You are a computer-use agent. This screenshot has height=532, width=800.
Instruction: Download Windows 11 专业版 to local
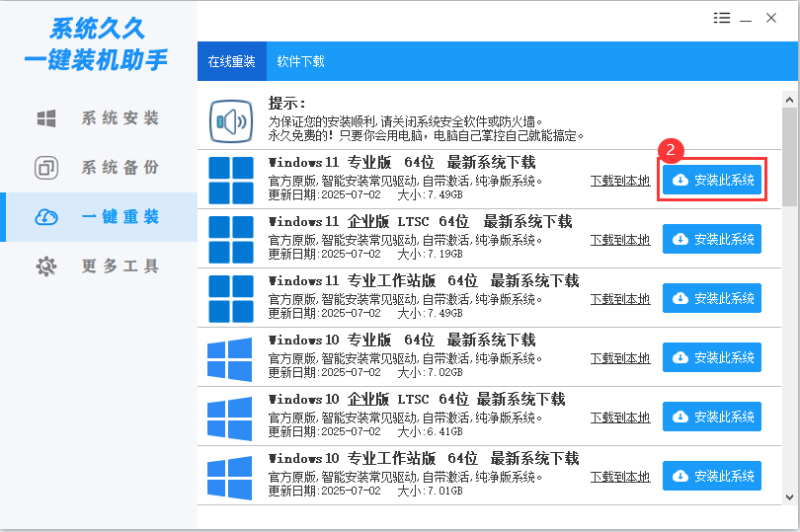[620, 181]
